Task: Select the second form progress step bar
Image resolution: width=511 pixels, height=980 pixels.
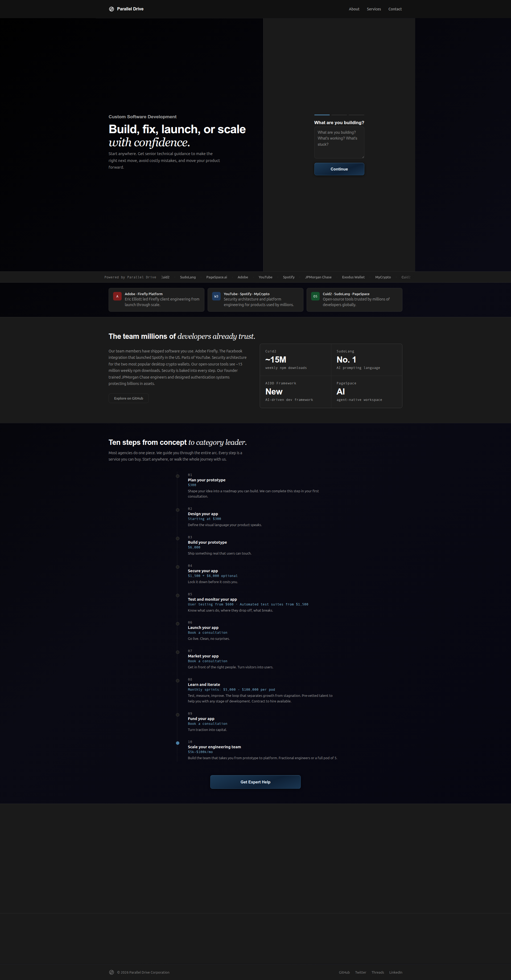Action: [339, 115]
